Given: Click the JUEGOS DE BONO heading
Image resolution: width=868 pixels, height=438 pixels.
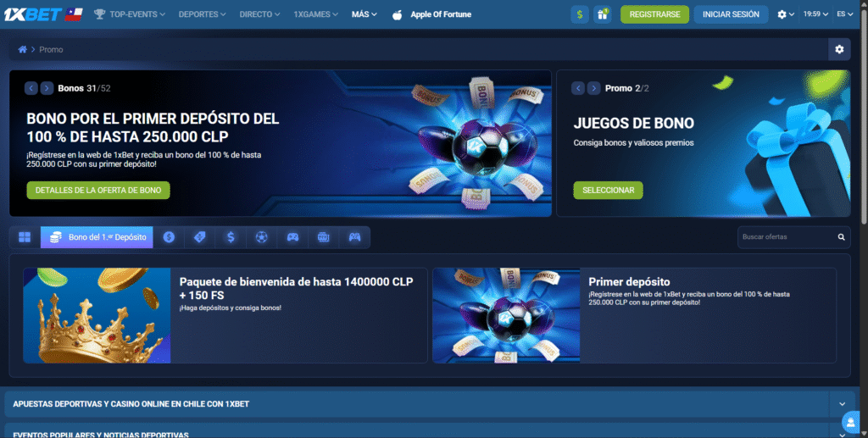Looking at the screenshot, I should click(634, 124).
